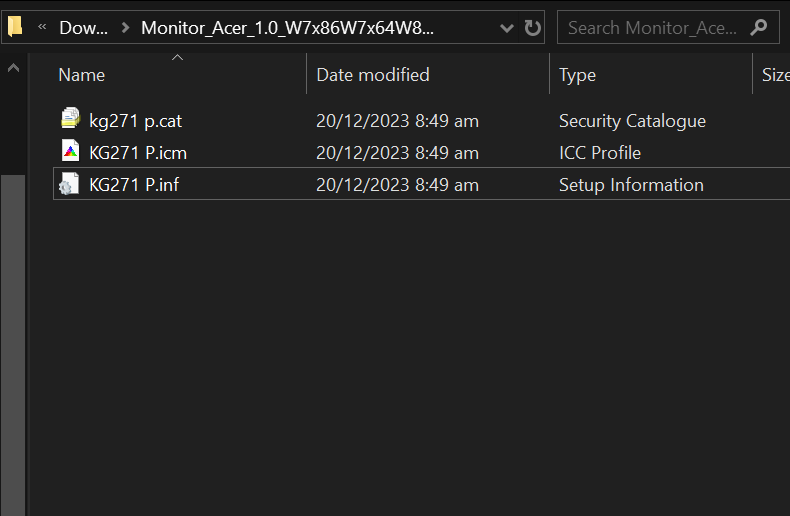
Task: Select the kg271 p.cat security catalogue icon
Action: point(70,121)
